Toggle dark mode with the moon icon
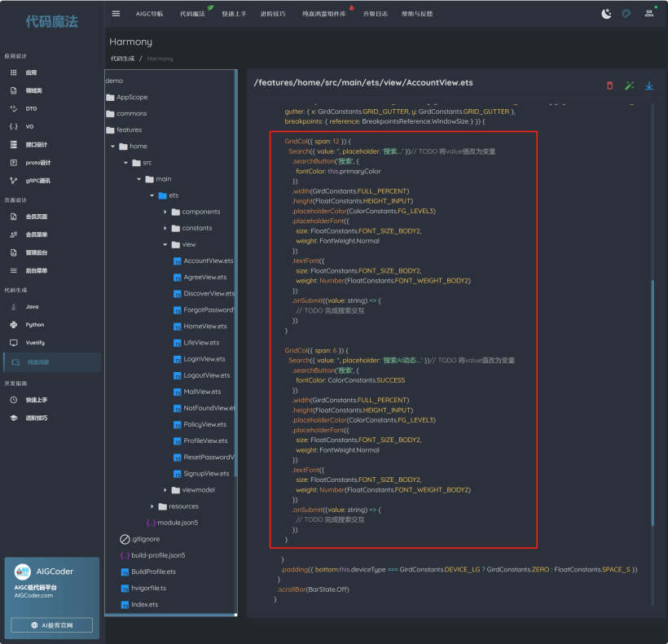This screenshot has width=668, height=644. tap(606, 14)
